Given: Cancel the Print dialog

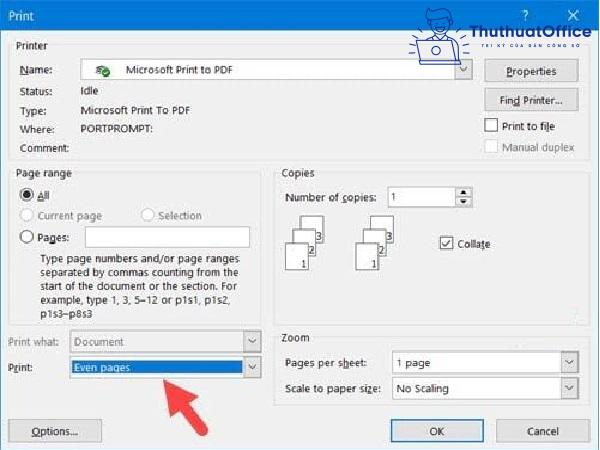Looking at the screenshot, I should pyautogui.click(x=543, y=431).
